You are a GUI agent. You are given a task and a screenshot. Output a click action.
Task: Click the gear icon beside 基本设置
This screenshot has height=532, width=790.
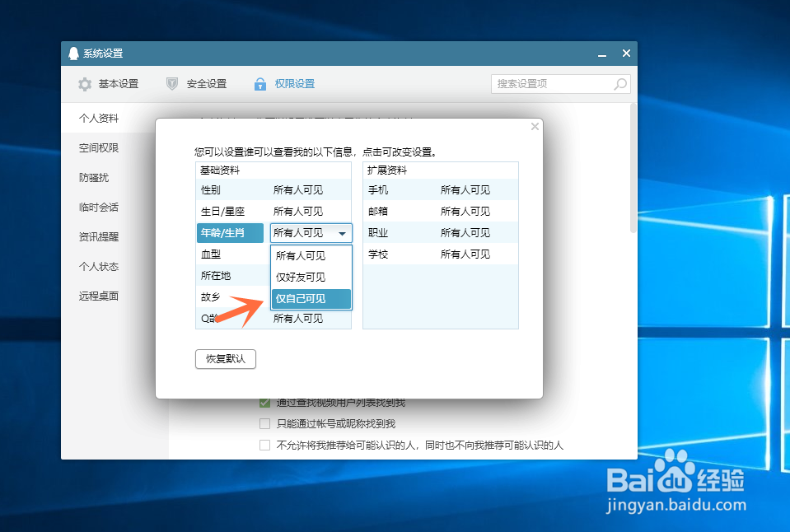coord(85,83)
